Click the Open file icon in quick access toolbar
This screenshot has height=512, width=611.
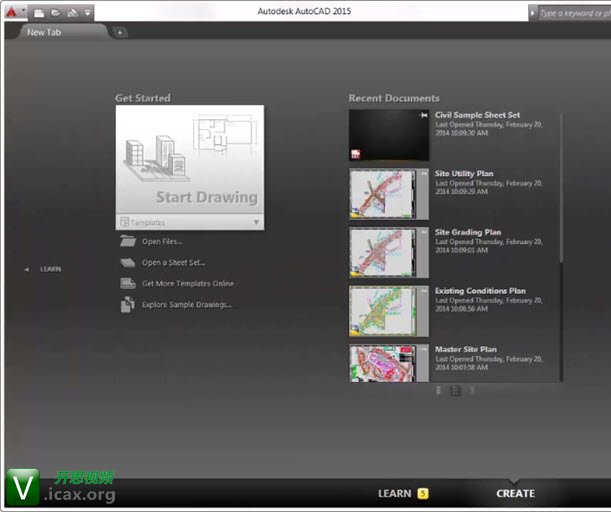pyautogui.click(x=55, y=13)
